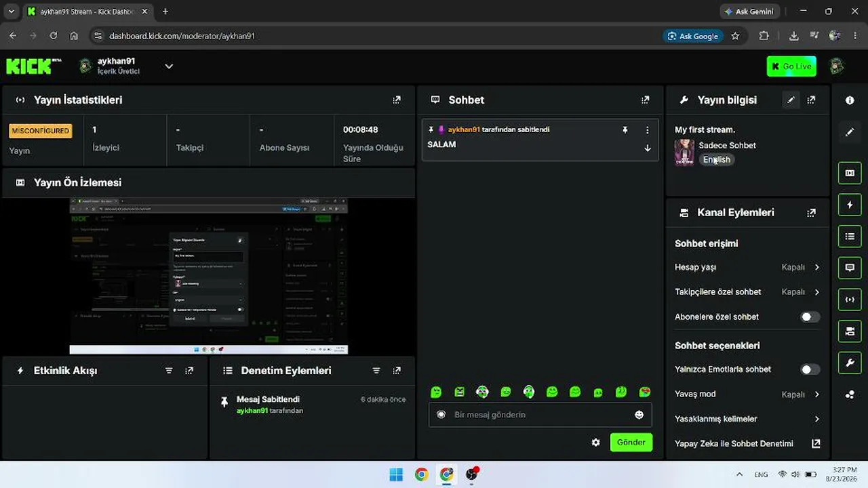The image size is (868, 488).
Task: Click the Yayın Ön İzlemesi preview thumbnail
Action: [209, 276]
